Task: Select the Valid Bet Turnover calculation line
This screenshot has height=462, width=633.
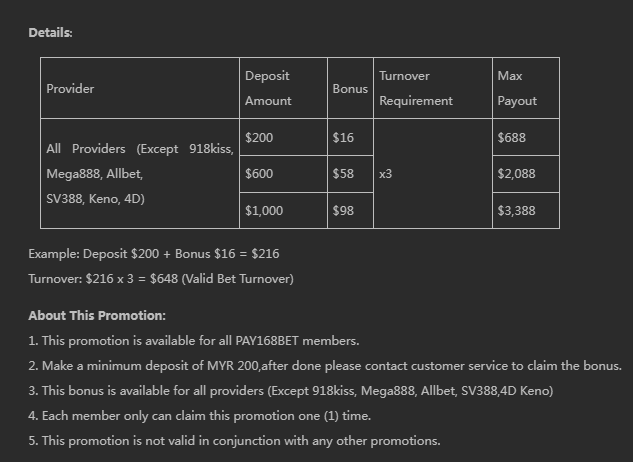Action: tap(161, 279)
